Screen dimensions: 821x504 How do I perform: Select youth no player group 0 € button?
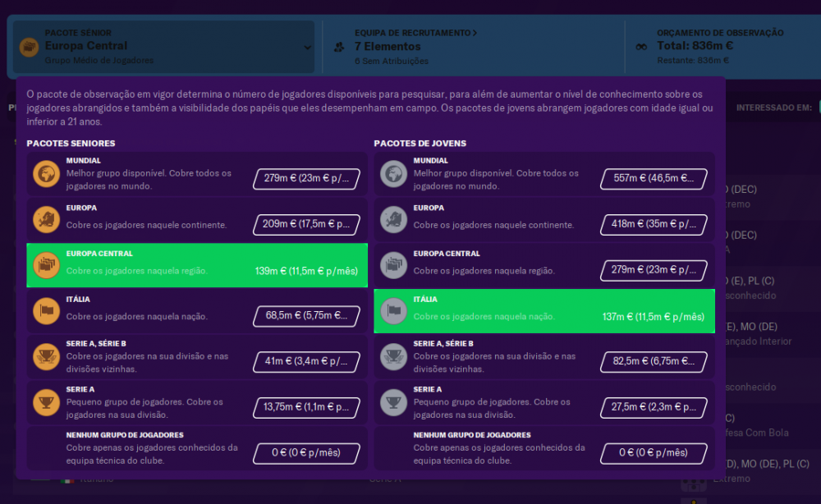pos(654,453)
